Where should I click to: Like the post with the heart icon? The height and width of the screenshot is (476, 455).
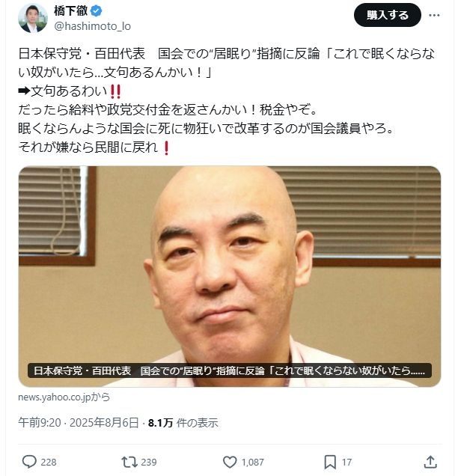pyautogui.click(x=230, y=462)
